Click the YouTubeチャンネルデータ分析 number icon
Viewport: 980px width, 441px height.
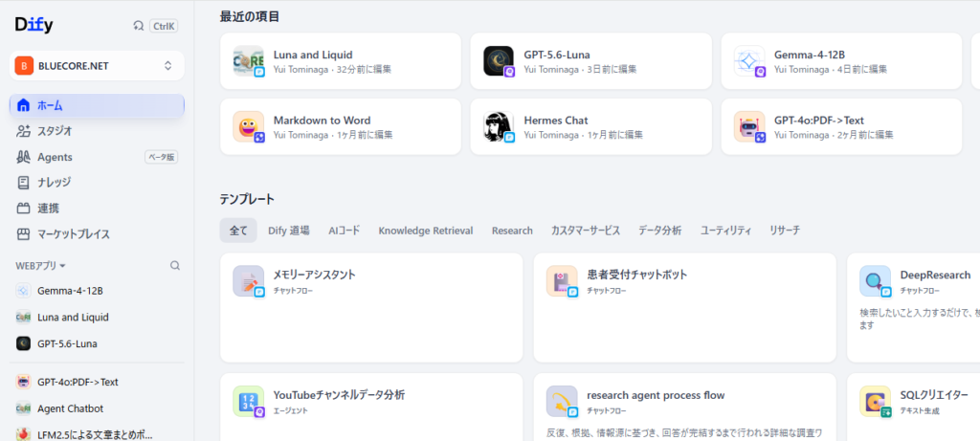(x=248, y=401)
